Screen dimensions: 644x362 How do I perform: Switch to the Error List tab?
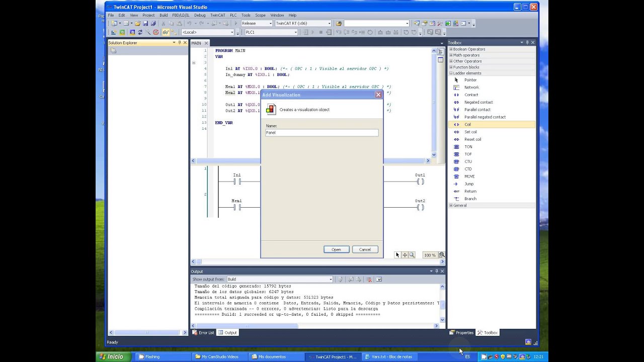pyautogui.click(x=204, y=333)
